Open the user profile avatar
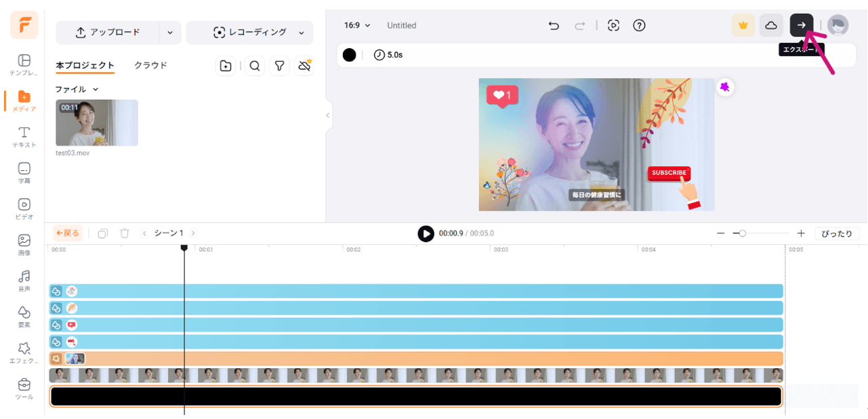This screenshot has height=419, width=868. (x=838, y=25)
